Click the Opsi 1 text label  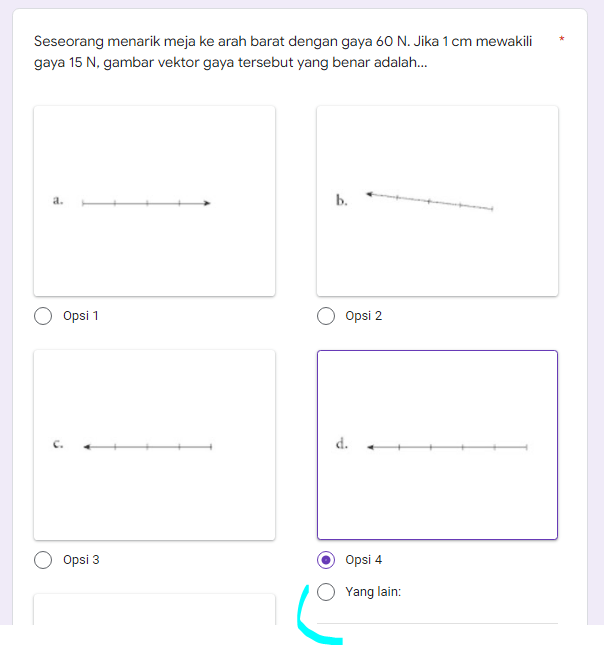(x=81, y=316)
